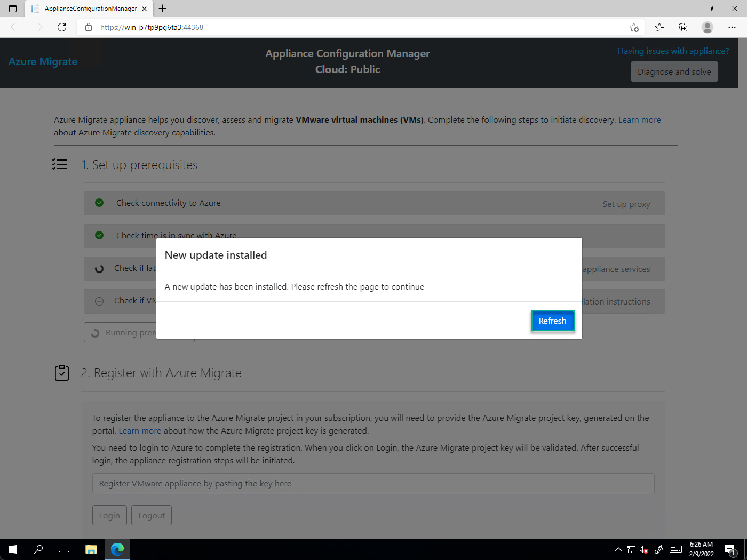
Task: Click the Set up proxy link
Action: pos(626,204)
